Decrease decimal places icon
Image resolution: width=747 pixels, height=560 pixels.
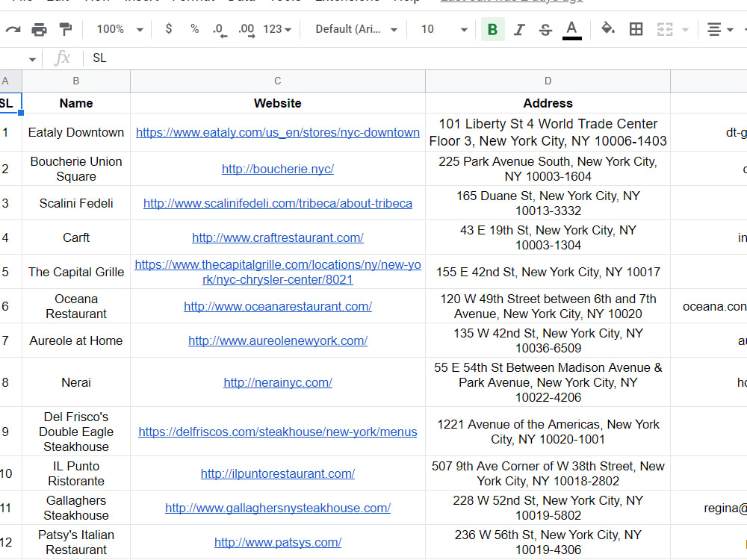coord(220,30)
